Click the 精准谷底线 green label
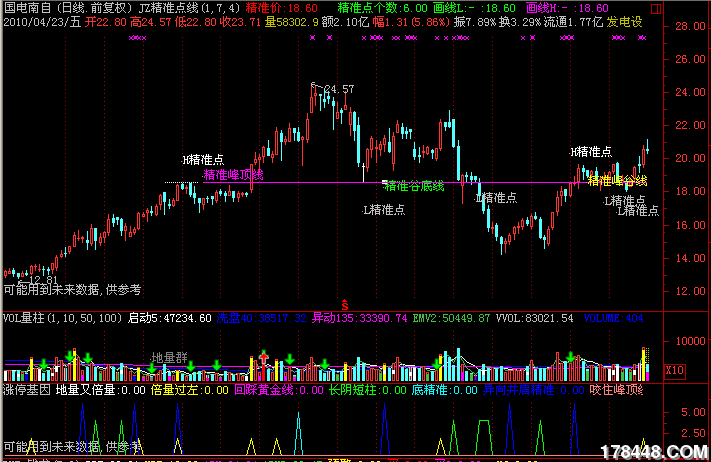The width and height of the screenshot is (711, 462). (414, 186)
